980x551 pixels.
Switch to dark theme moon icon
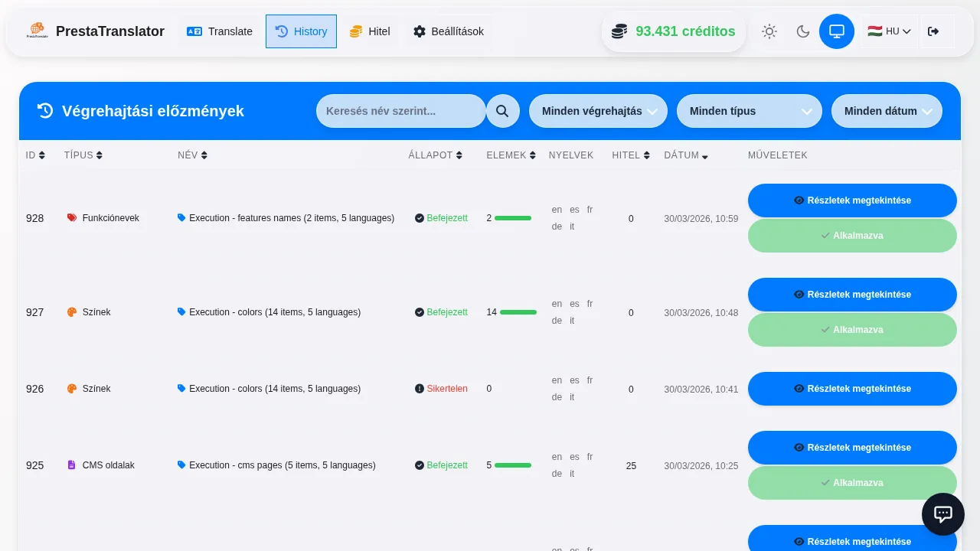click(x=802, y=31)
